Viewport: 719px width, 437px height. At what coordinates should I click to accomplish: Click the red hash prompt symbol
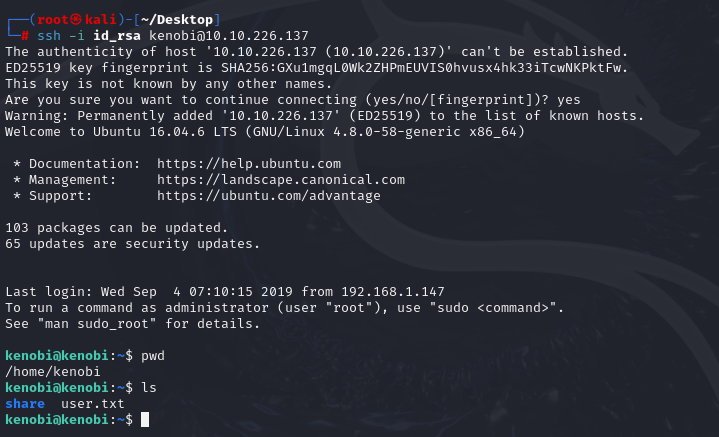[x=25, y=36]
